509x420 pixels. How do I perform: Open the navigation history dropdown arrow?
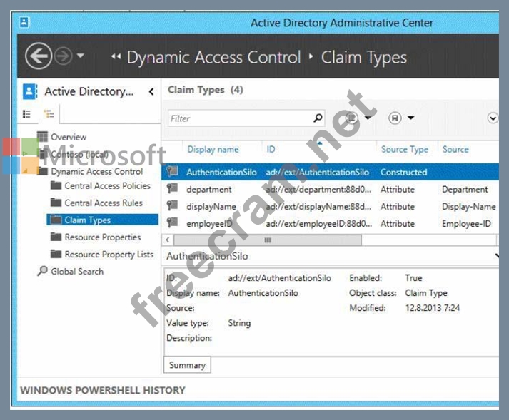(x=81, y=56)
